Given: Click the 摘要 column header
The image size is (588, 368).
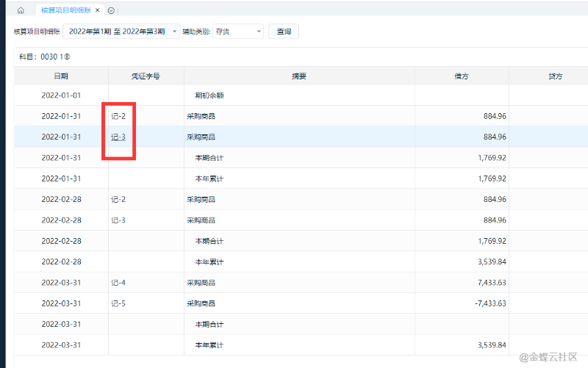Looking at the screenshot, I should [298, 76].
